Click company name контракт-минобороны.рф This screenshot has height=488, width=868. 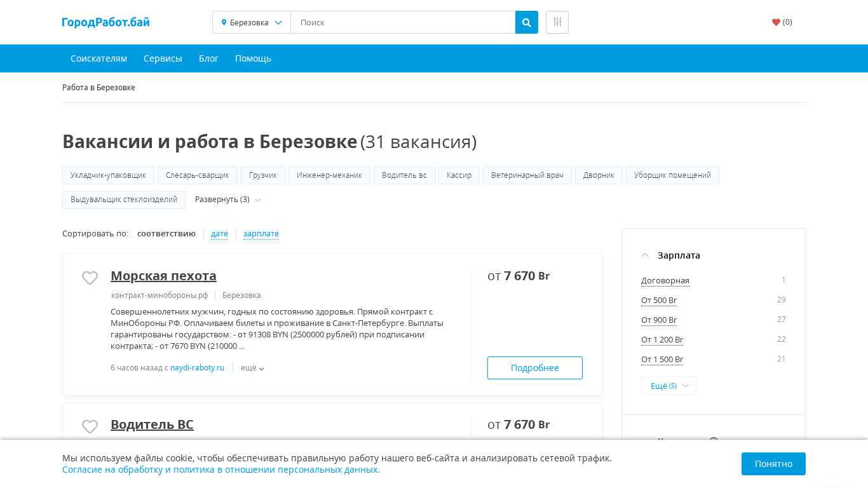pos(159,295)
